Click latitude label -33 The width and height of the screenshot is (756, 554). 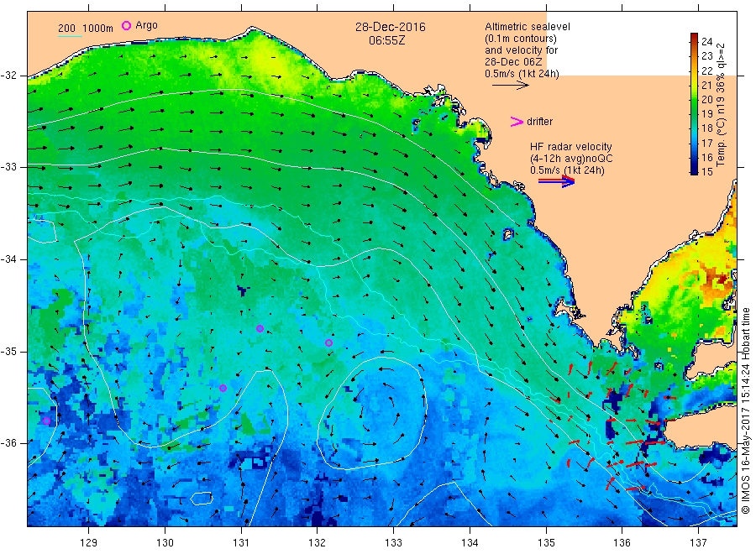point(8,167)
